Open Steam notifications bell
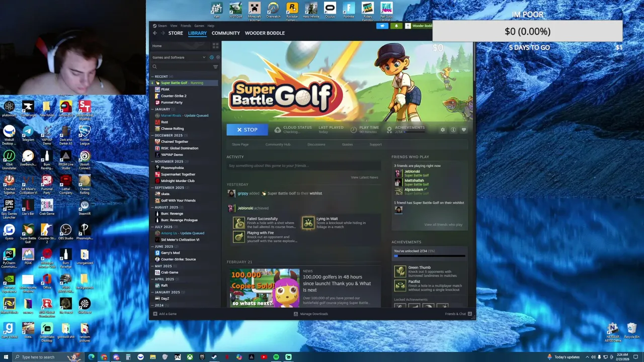Image resolution: width=644 pixels, height=362 pixels. click(x=396, y=26)
